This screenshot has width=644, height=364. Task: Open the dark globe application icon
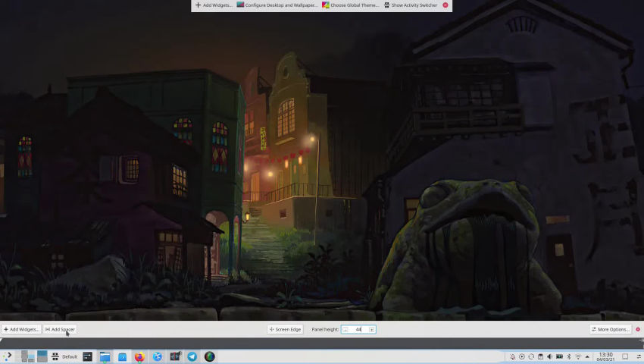tap(209, 356)
